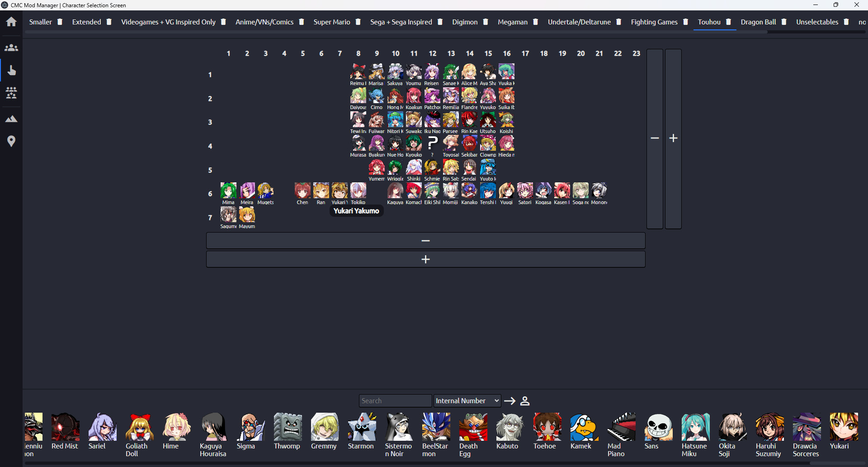The image size is (868, 467).
Task: Switch to the Dragon Ball tab
Action: click(x=759, y=22)
